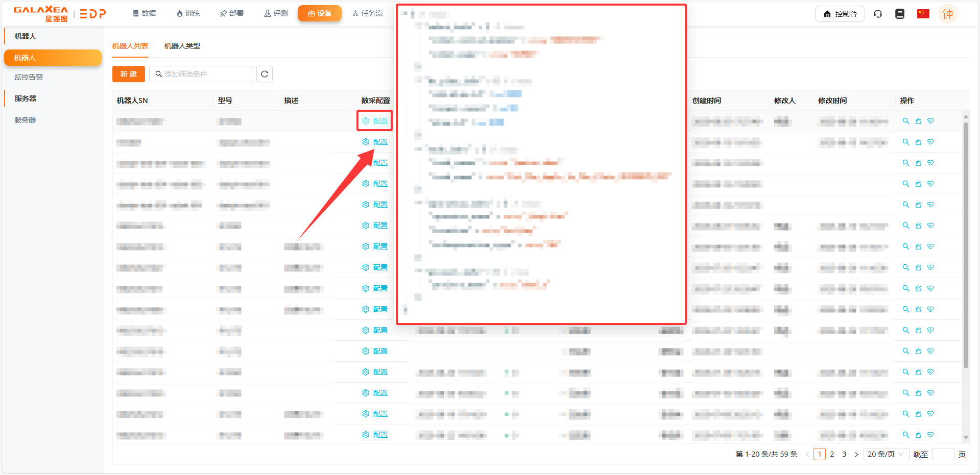Open the 训练 top menu
This screenshot has width=980, height=475.
188,13
